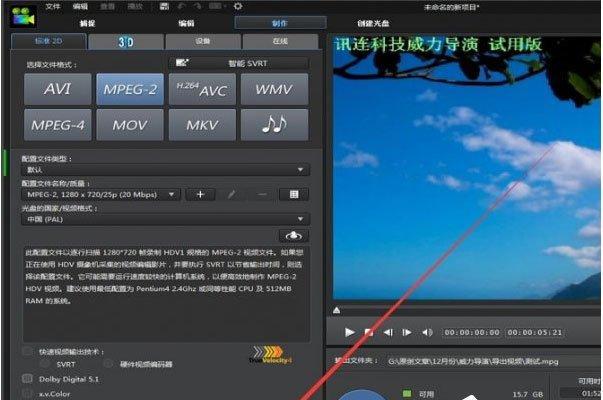Click the green 可用 legend square
The width and height of the screenshot is (603, 400).
pyautogui.click(x=406, y=393)
